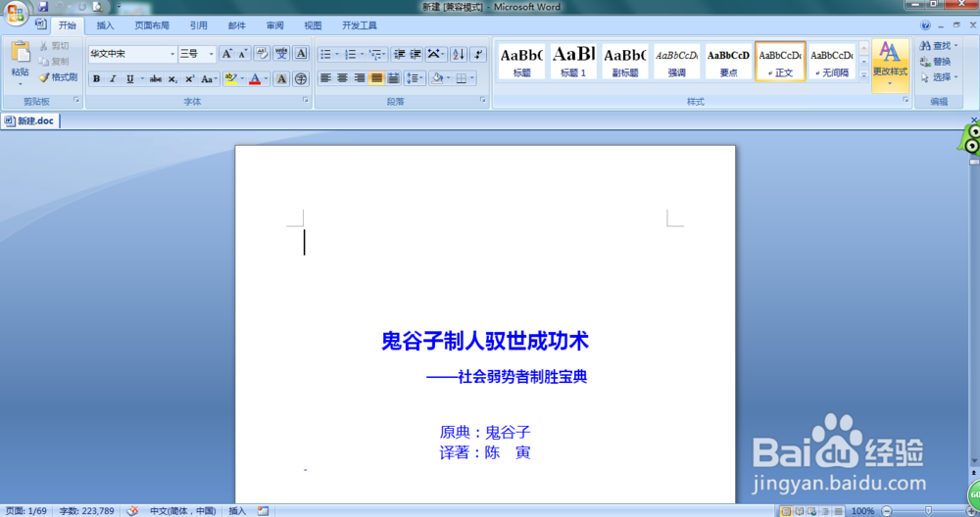Open the 视图 ribbon tab
The height and width of the screenshot is (517, 980).
tap(314, 25)
